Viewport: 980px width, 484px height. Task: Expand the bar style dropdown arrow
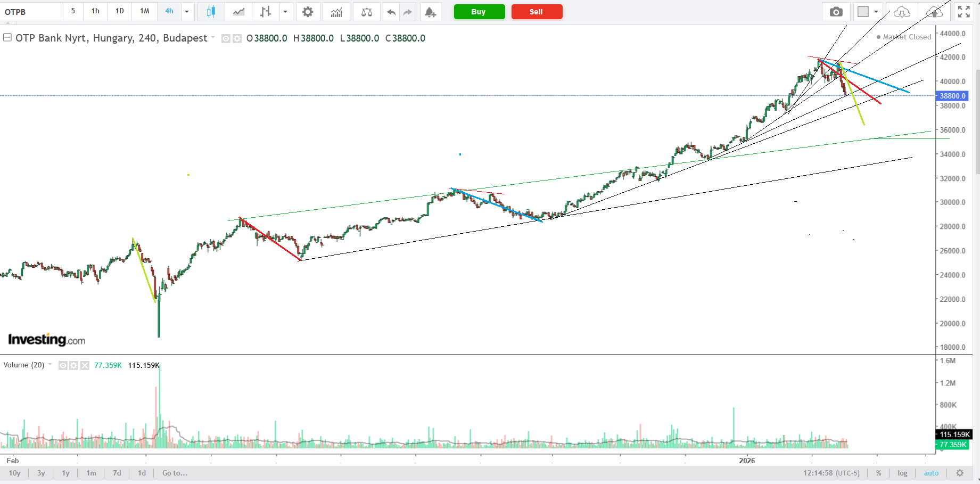point(285,12)
